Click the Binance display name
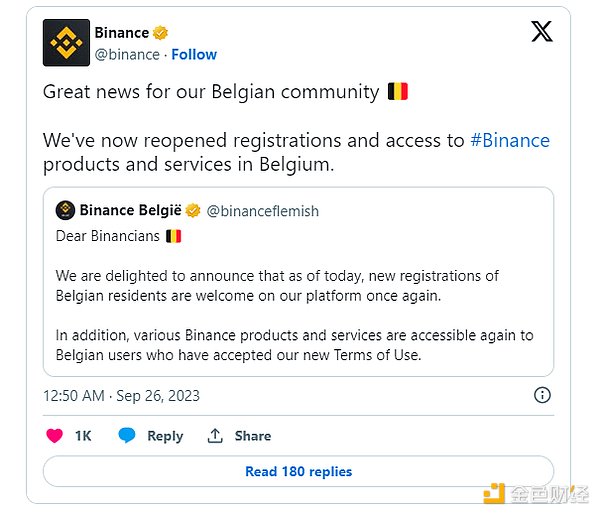The image size is (600, 515). point(121,33)
